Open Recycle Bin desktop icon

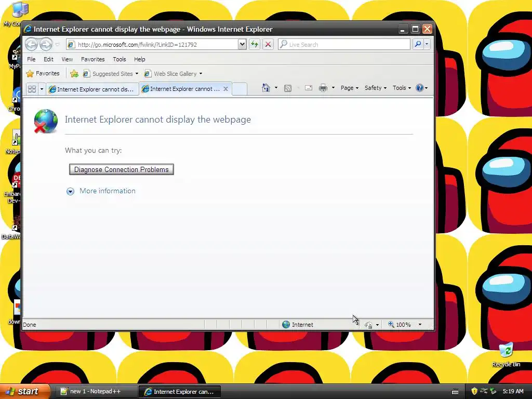[506, 354]
